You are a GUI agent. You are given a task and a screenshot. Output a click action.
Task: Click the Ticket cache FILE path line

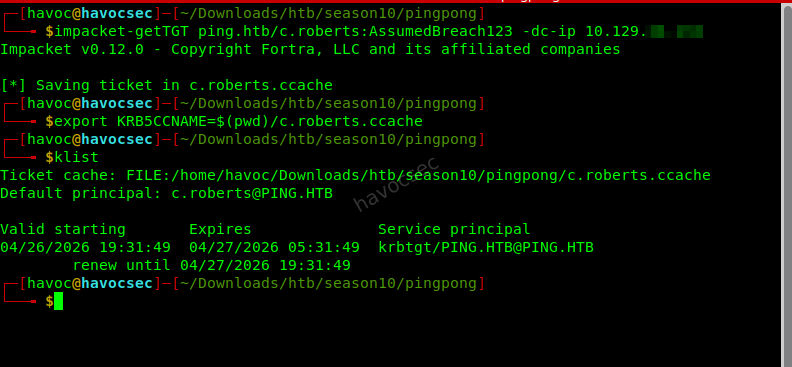pos(355,176)
